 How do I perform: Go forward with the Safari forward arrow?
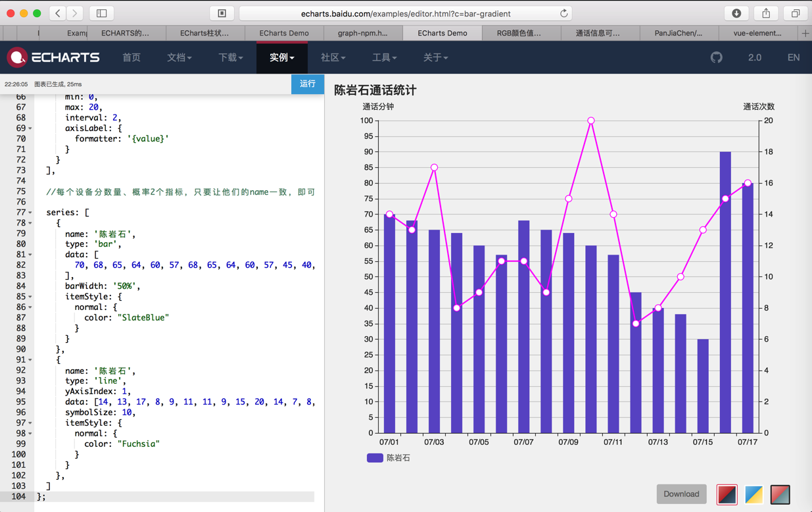75,13
